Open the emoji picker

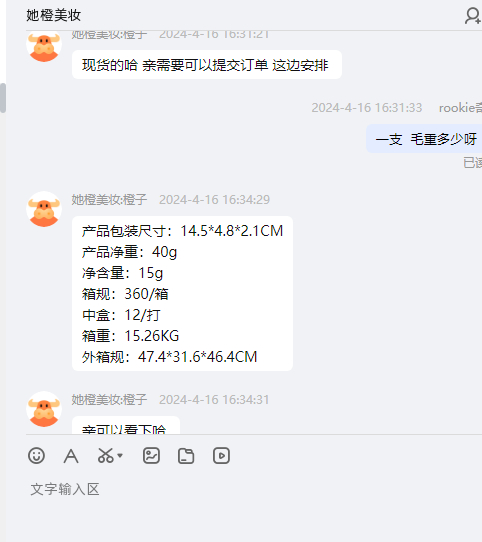(36, 456)
